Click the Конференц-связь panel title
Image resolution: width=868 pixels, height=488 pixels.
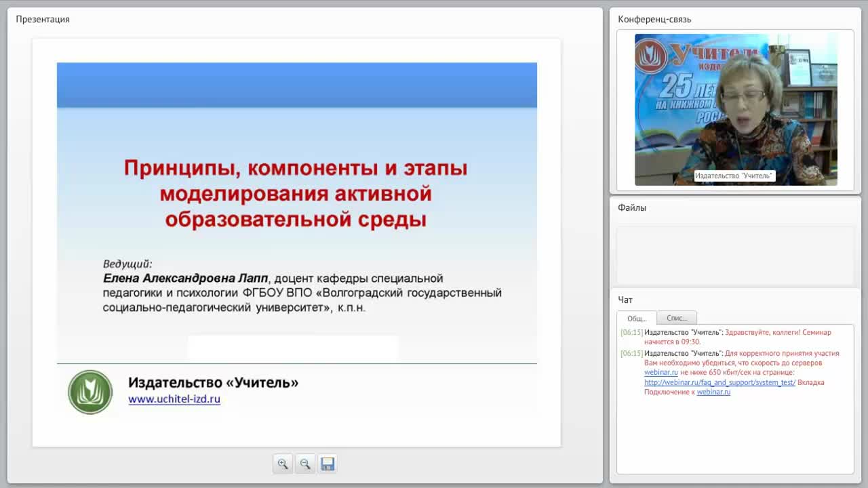[x=654, y=19]
